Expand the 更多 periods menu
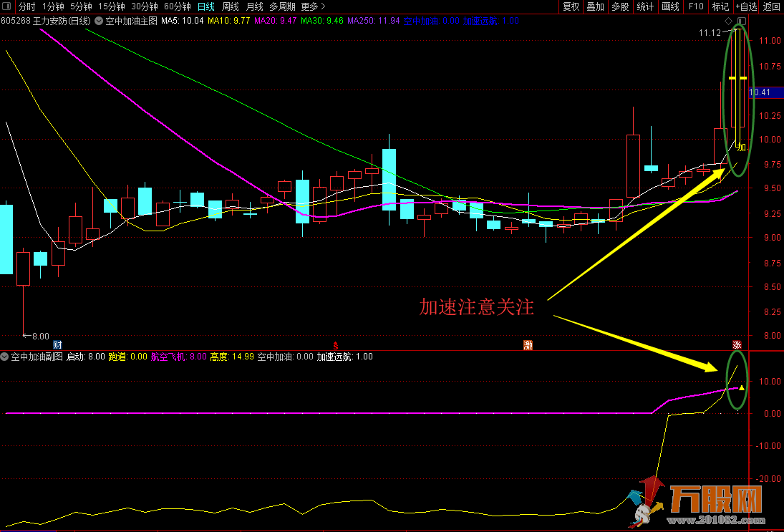 pyautogui.click(x=313, y=6)
